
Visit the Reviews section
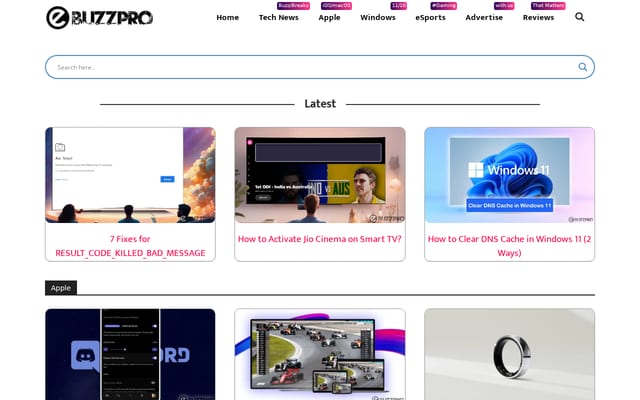pos(538,18)
